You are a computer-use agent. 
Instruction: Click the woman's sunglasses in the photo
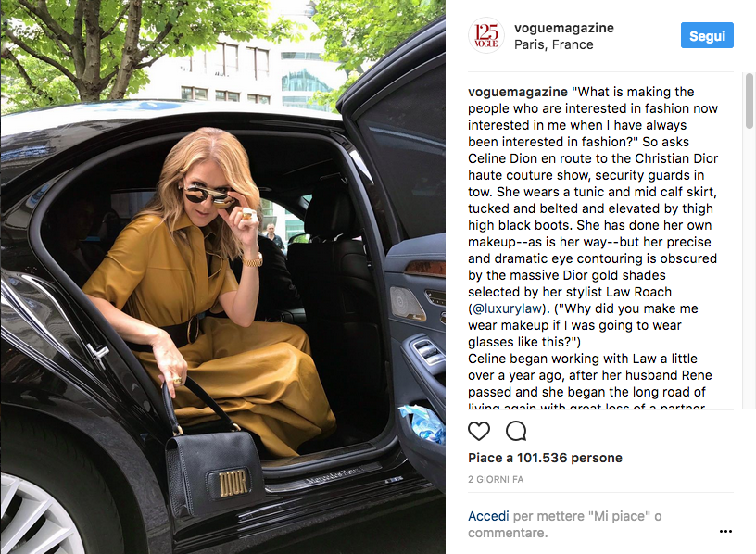(208, 195)
